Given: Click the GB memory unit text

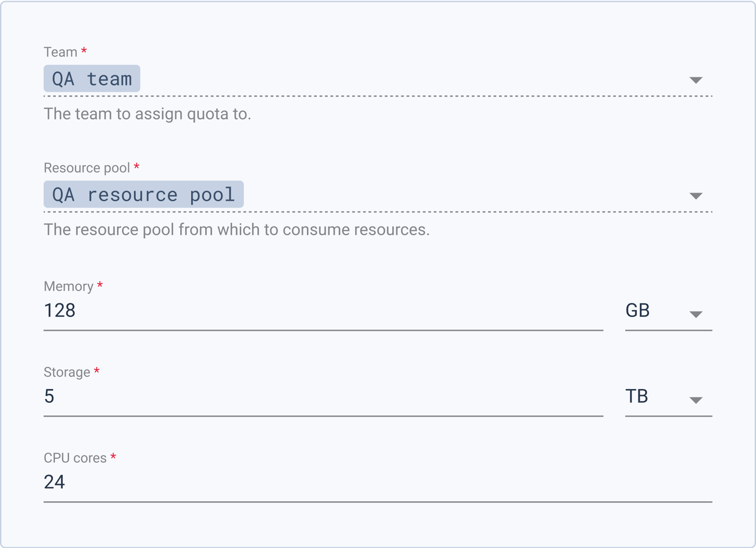Looking at the screenshot, I should [x=637, y=311].
